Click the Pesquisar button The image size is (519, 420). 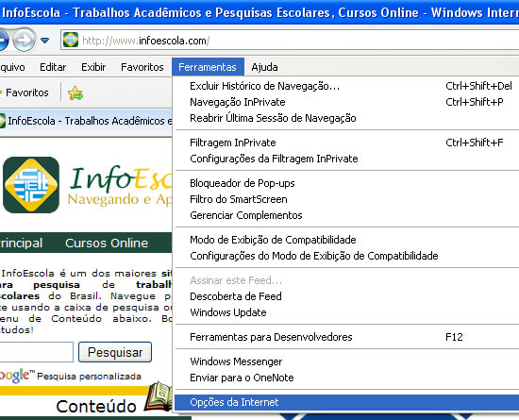pos(115,352)
